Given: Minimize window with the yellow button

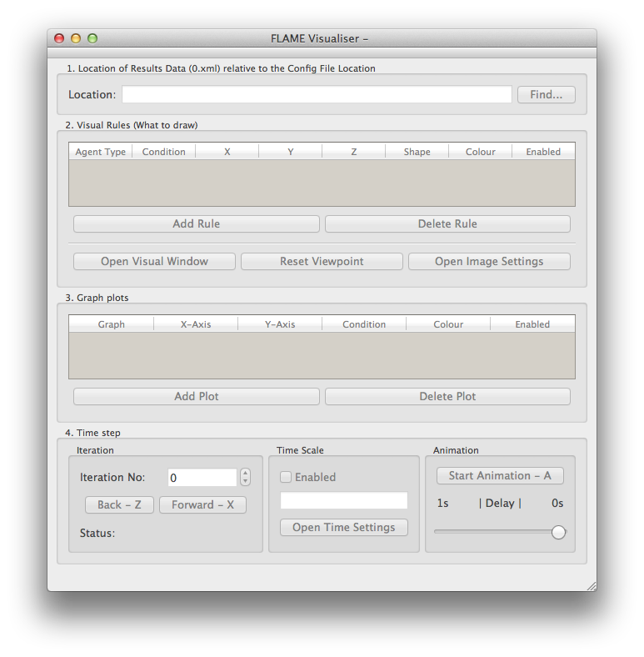Looking at the screenshot, I should coord(76,38).
